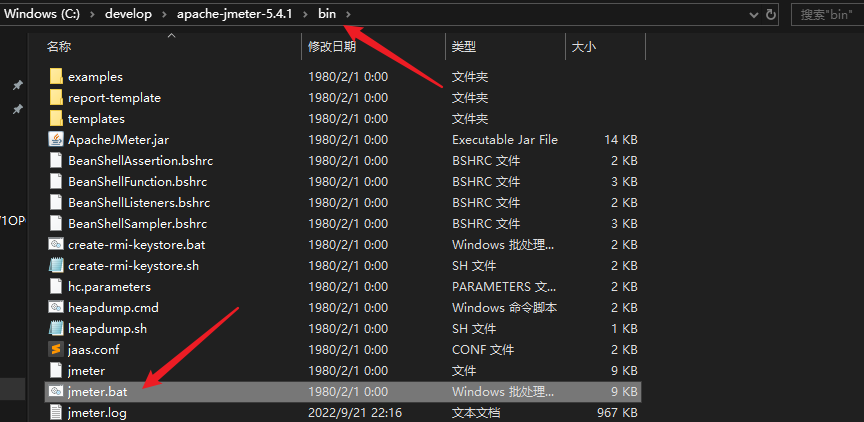Click the BeanShellListeners.bshrc file icon

56,202
